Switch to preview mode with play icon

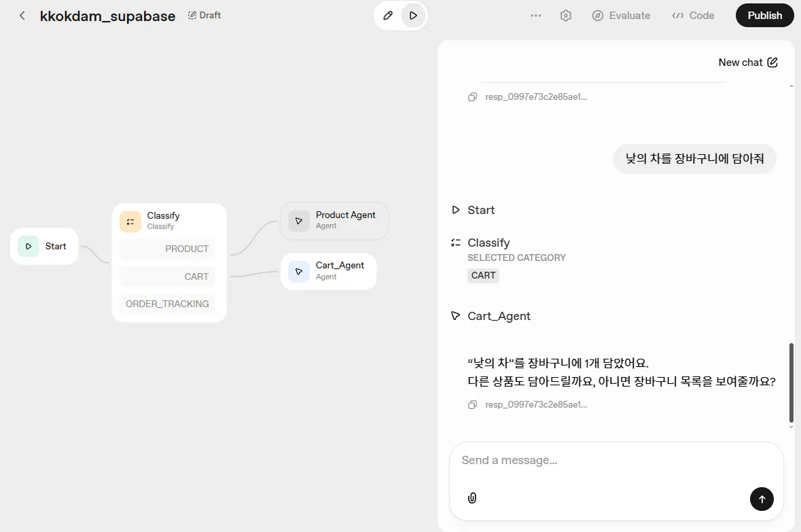click(413, 16)
